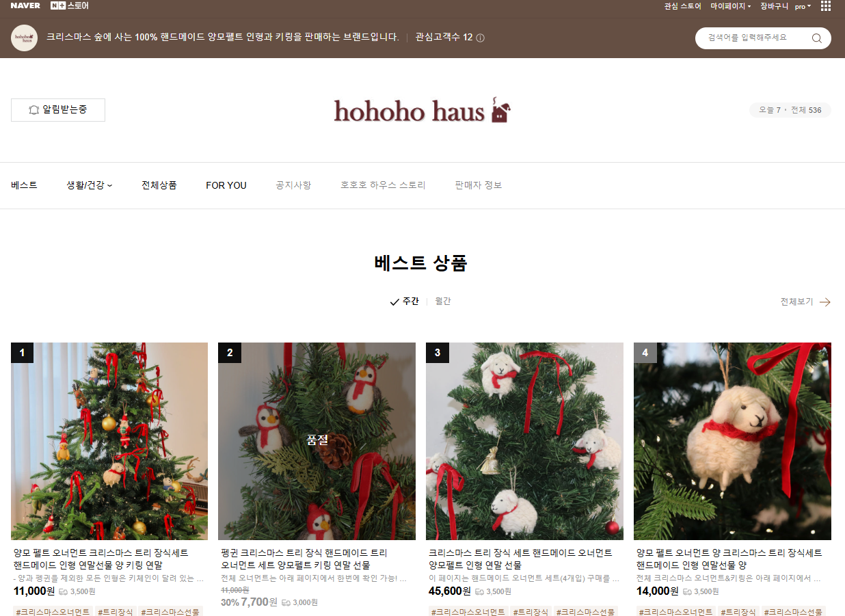This screenshot has height=616, width=845.
Task: Open the rank 4 sheep ornament thumbnail
Action: (x=732, y=442)
